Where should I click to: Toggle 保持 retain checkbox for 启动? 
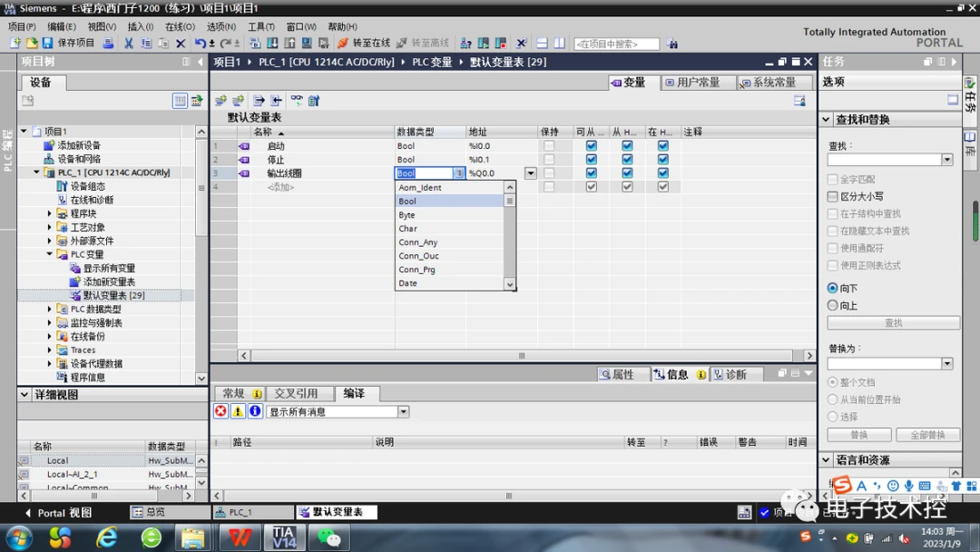(549, 145)
